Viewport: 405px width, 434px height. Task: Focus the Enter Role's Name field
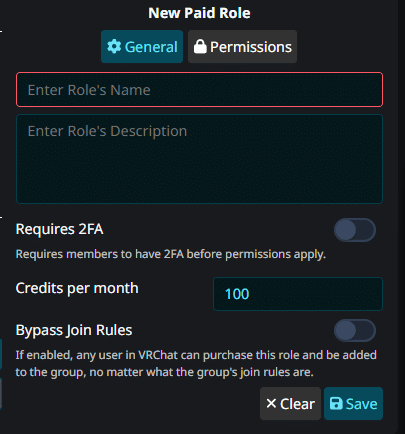point(199,90)
